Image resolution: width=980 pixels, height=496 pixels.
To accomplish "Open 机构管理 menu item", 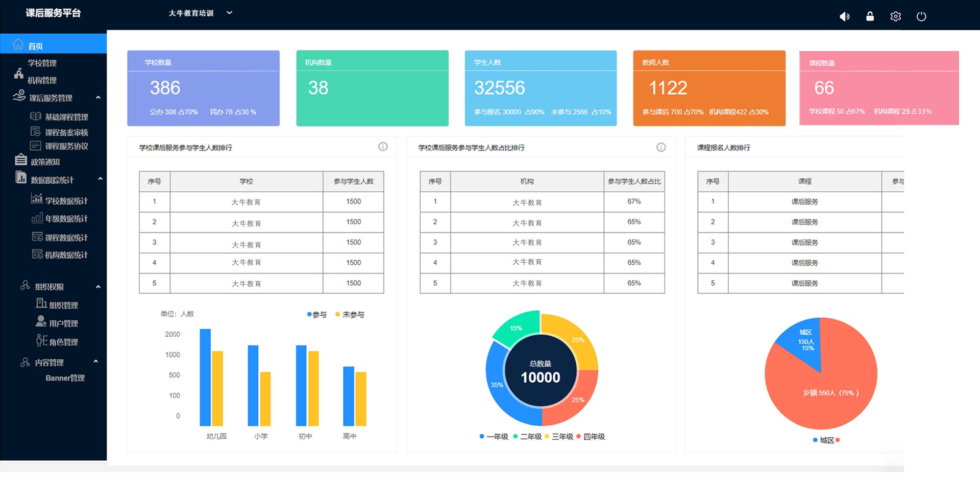I will (x=42, y=81).
